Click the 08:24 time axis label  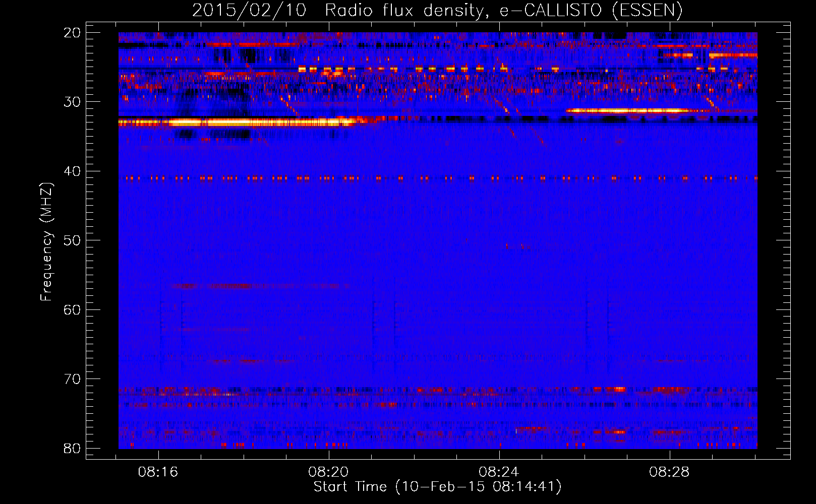click(499, 472)
